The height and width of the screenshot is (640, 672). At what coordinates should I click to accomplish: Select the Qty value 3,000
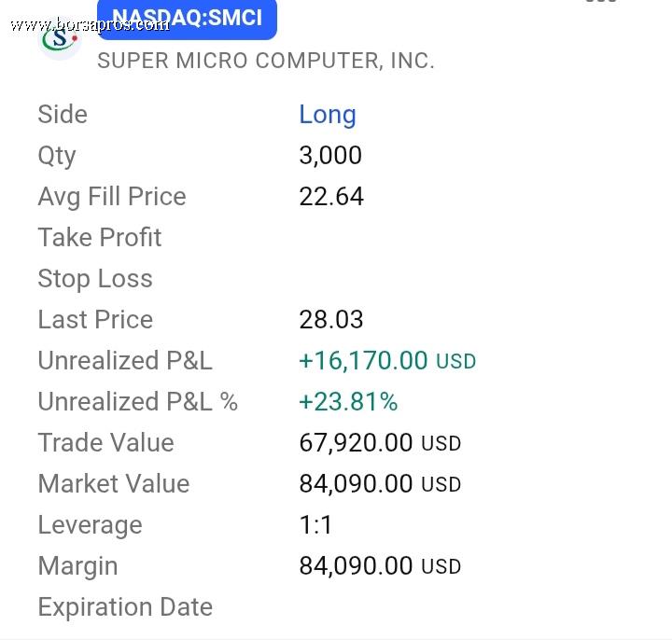click(330, 155)
